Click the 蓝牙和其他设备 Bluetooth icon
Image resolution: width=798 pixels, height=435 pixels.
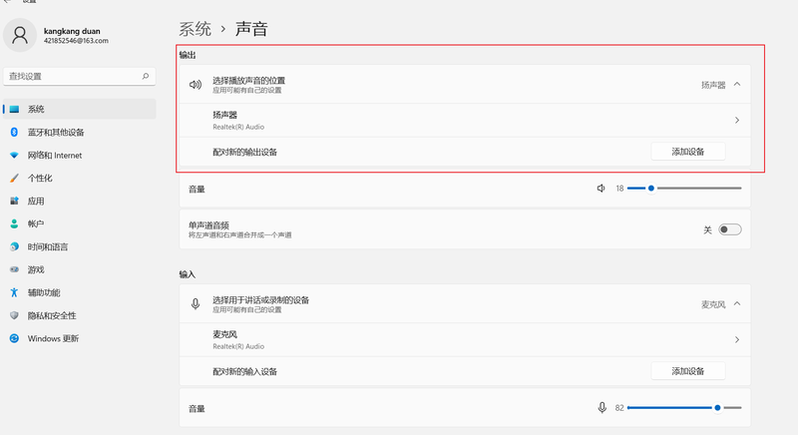(x=14, y=132)
